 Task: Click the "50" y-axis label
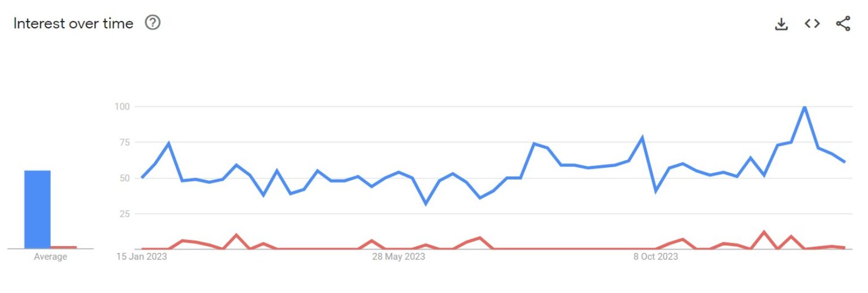125,178
